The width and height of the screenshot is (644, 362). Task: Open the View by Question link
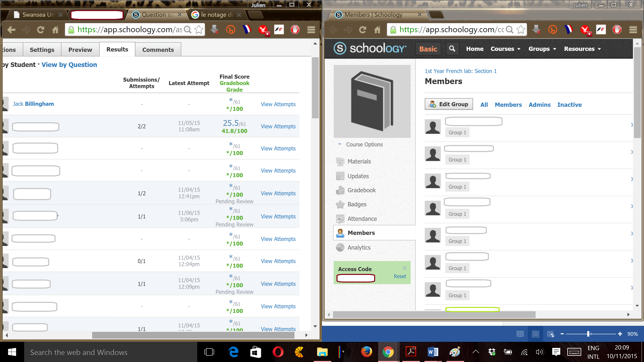(69, 65)
